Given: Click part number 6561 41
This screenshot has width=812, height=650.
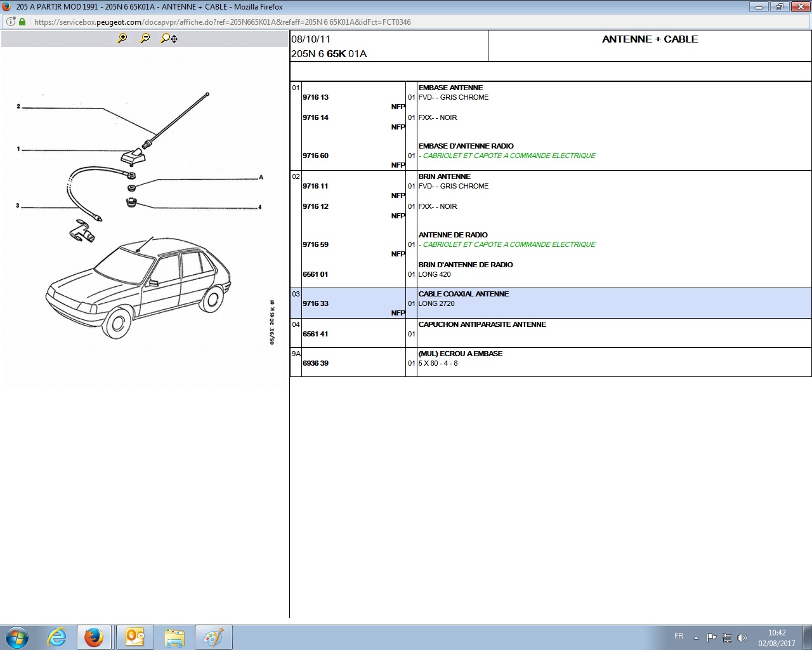Looking at the screenshot, I should coord(315,334).
